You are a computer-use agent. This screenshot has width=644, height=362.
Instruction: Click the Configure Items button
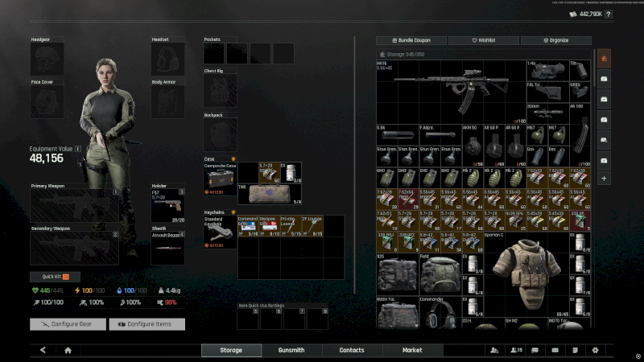coord(147,324)
